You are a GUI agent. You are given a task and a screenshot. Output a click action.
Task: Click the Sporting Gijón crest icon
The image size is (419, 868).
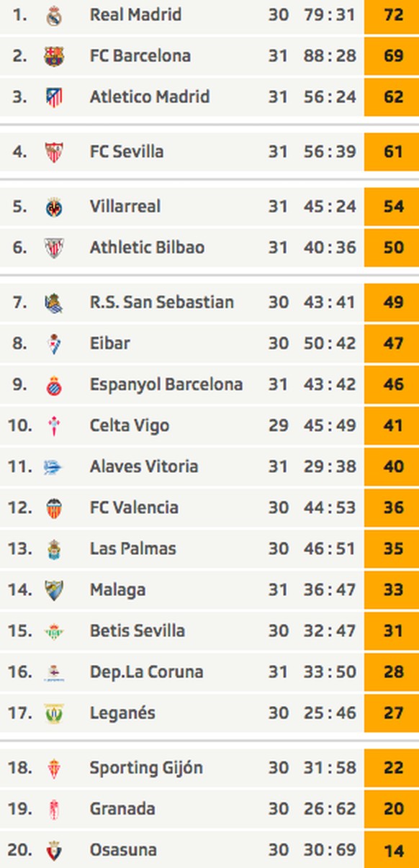[54, 768]
